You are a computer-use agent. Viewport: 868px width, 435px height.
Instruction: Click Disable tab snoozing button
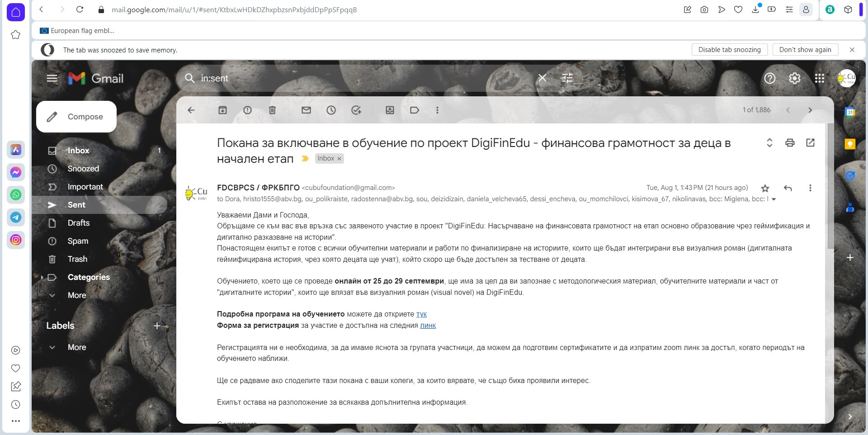point(729,50)
